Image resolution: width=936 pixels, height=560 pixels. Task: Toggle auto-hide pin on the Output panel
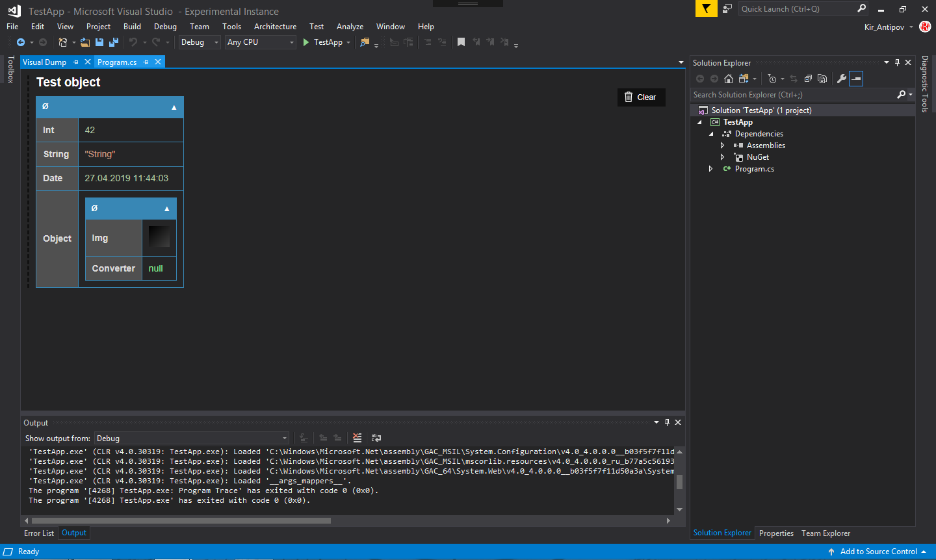(667, 422)
